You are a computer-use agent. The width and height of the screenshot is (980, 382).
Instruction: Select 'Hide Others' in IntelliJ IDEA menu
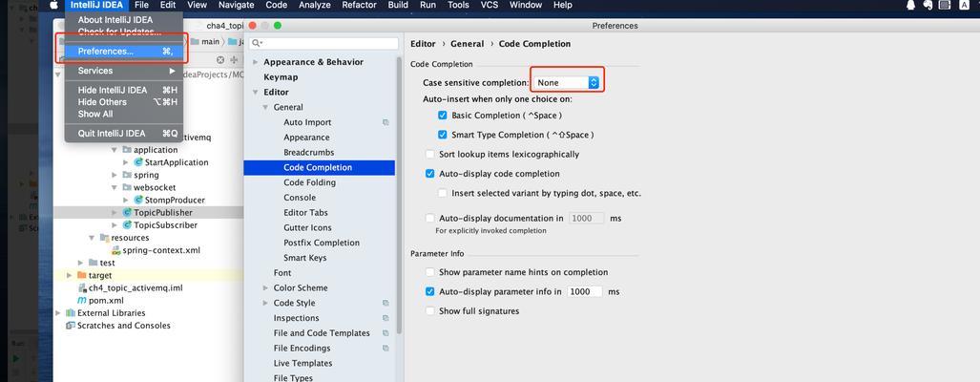124,102
